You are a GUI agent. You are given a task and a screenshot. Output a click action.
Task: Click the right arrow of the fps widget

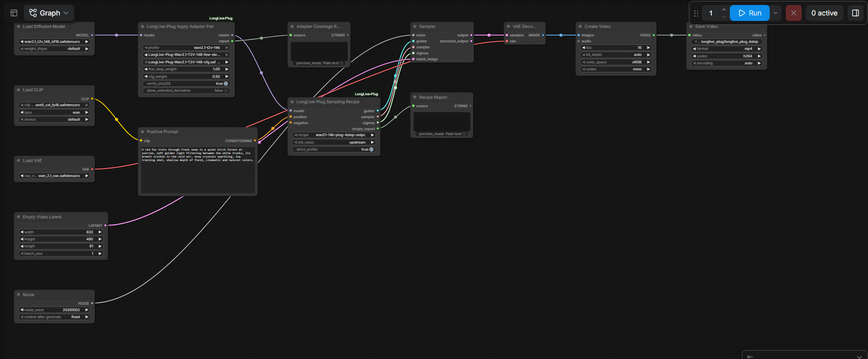tap(649, 48)
